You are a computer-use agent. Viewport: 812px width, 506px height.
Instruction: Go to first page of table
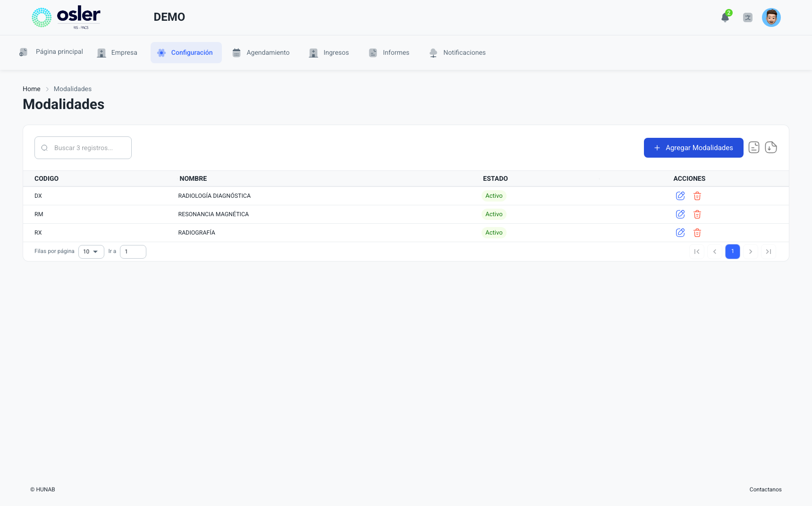coord(697,252)
